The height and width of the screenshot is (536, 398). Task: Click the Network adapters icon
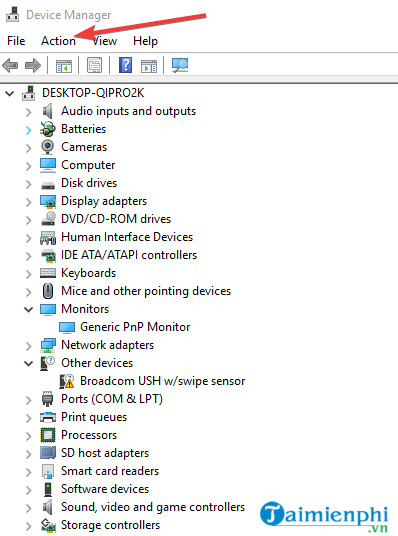[48, 345]
